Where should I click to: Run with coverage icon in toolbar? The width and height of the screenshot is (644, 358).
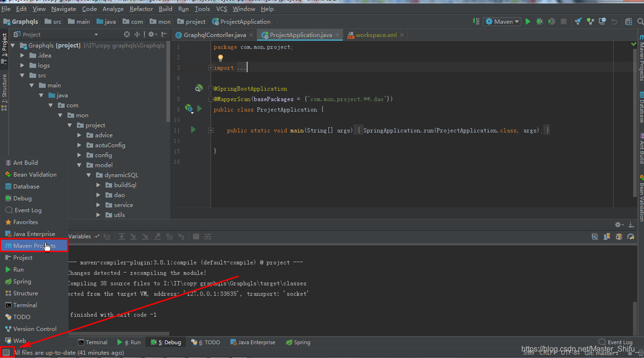[x=552, y=21]
